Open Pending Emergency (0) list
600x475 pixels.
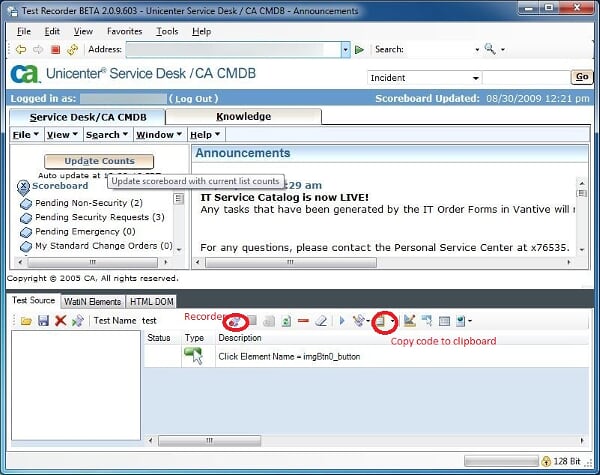pyautogui.click(x=85, y=232)
